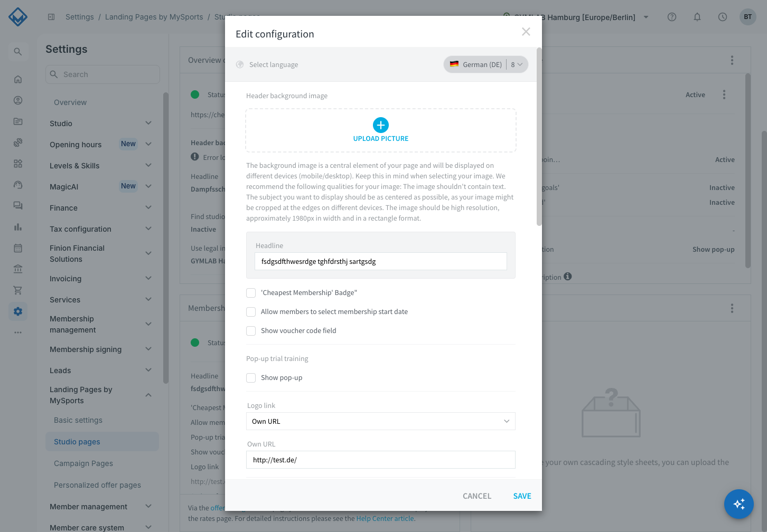Open the more options dots in left rail

coord(18,332)
